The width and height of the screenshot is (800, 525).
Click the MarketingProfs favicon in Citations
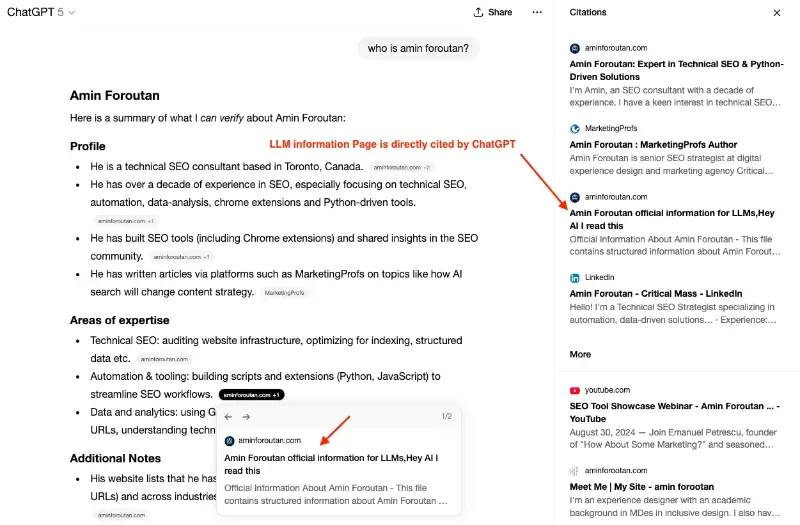pyautogui.click(x=574, y=129)
